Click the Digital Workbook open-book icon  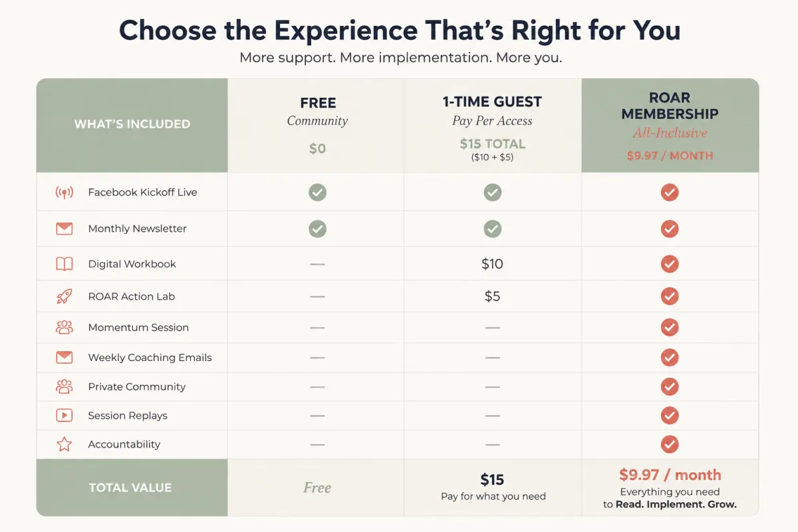65,264
